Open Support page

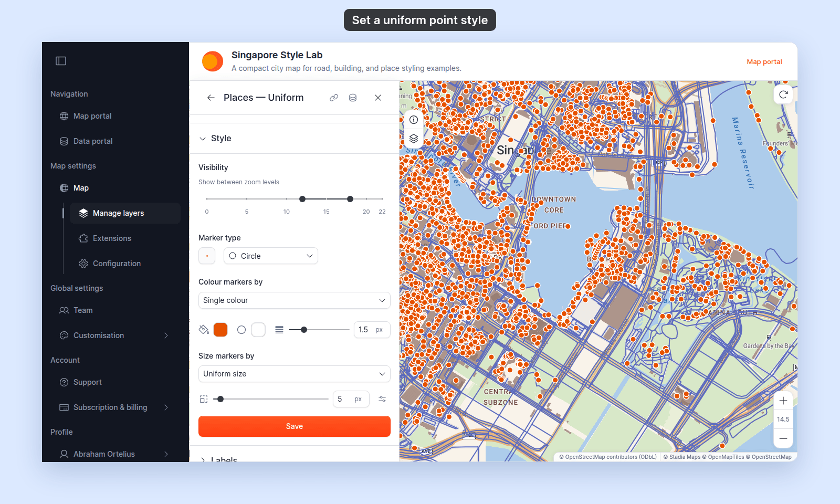pos(87,382)
